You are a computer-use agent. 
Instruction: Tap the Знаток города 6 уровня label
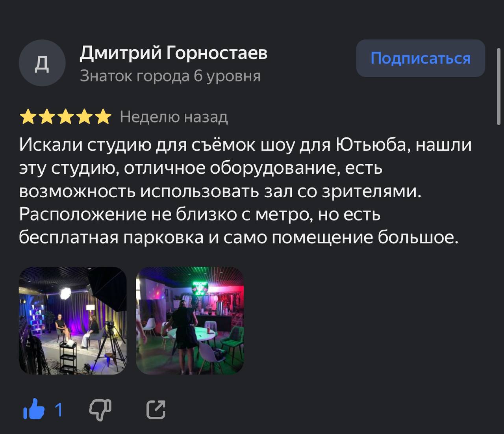(170, 76)
